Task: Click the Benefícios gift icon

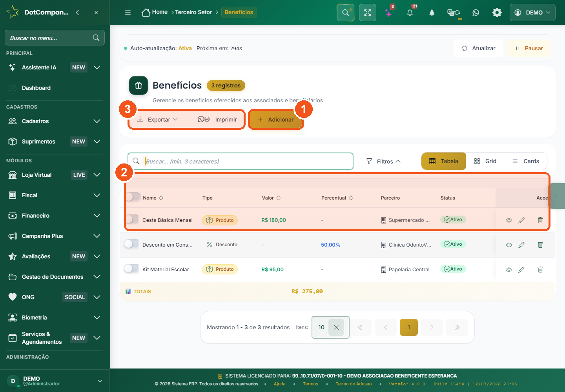Action: tap(139, 85)
